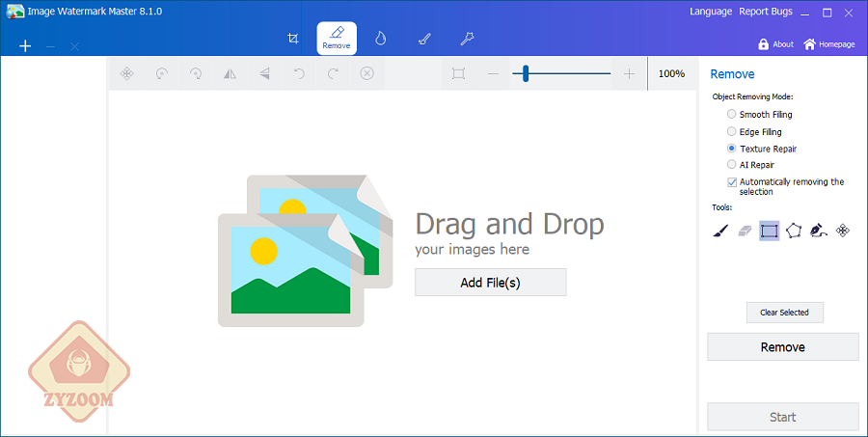Image resolution: width=868 pixels, height=437 pixels.
Task: Select the Eraser tool
Action: (x=745, y=231)
